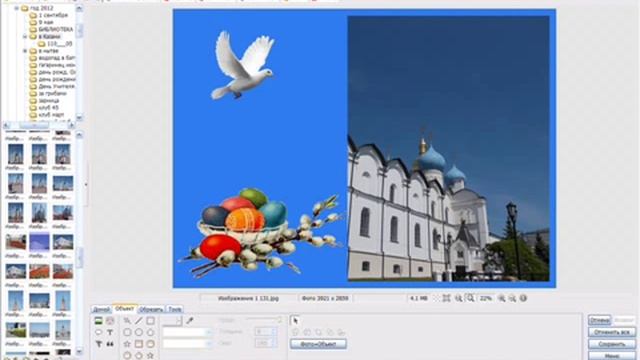Zoom out with magnifier minus icon
The height and width of the screenshot is (360, 640).
[x=512, y=298]
